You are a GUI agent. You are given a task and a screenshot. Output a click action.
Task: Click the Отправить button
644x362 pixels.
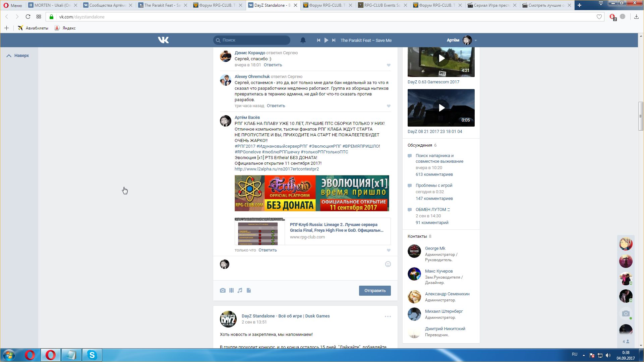point(375,291)
